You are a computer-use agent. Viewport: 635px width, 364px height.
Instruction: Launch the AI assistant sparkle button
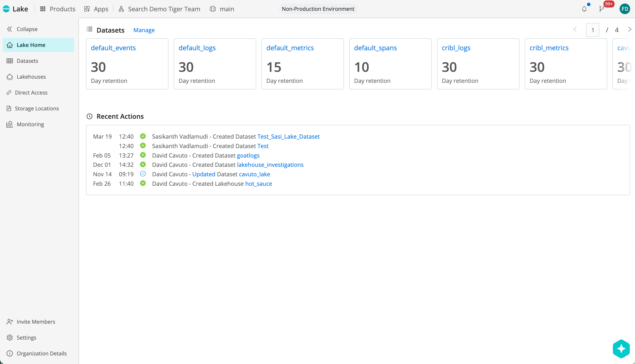click(621, 349)
